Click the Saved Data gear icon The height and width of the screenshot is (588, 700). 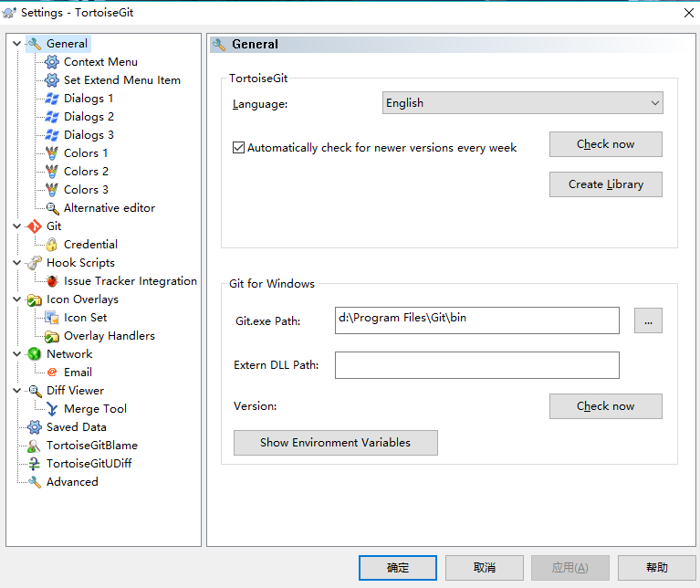[35, 427]
